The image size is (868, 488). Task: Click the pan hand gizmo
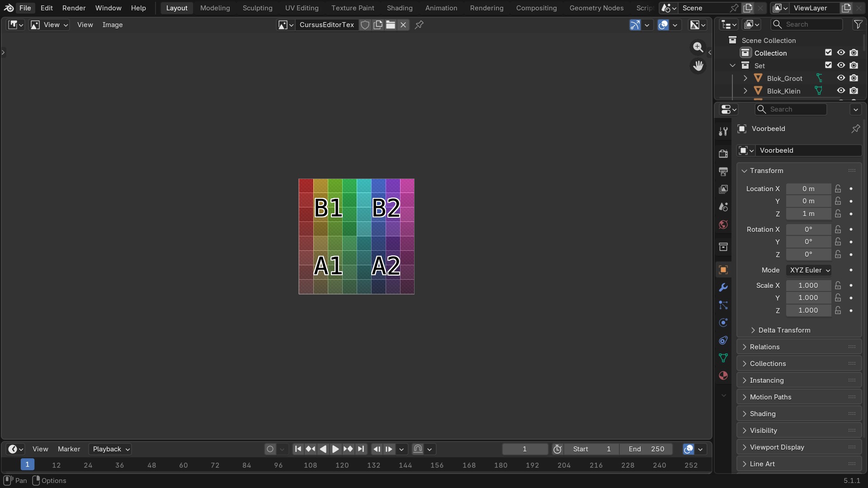(x=698, y=66)
